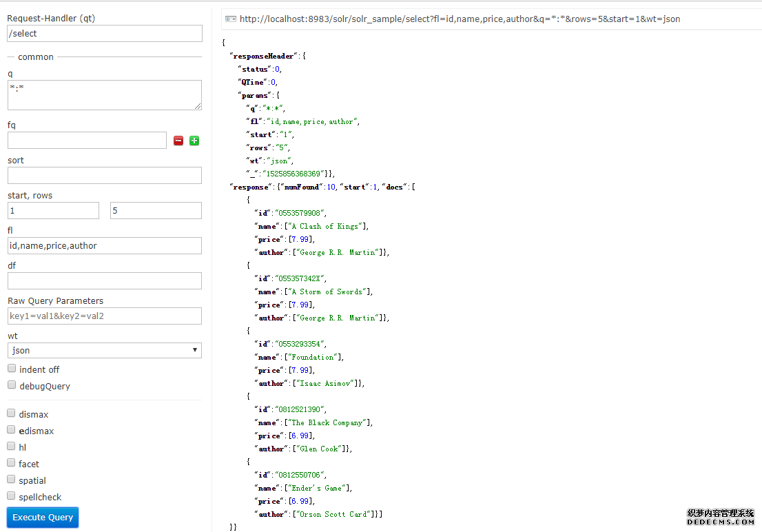The image size is (762, 532).
Task: Click the URL icon beside query link
Action: [x=231, y=19]
